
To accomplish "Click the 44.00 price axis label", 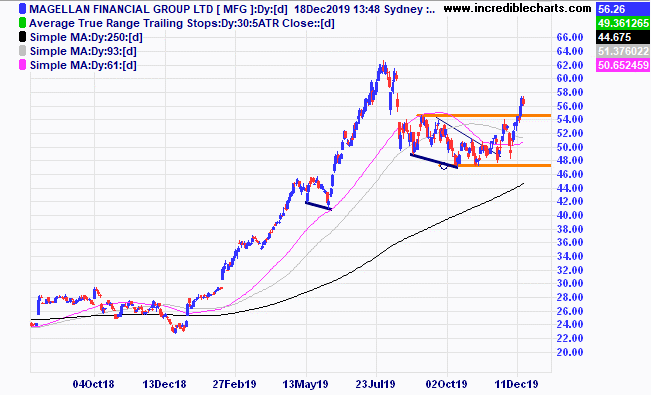I will pyautogui.click(x=570, y=188).
